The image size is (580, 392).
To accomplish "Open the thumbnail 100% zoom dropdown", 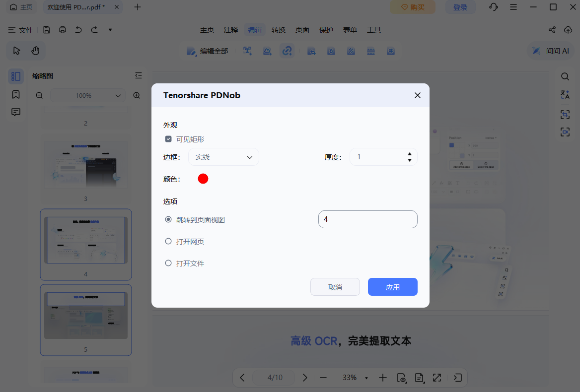I will coord(87,95).
